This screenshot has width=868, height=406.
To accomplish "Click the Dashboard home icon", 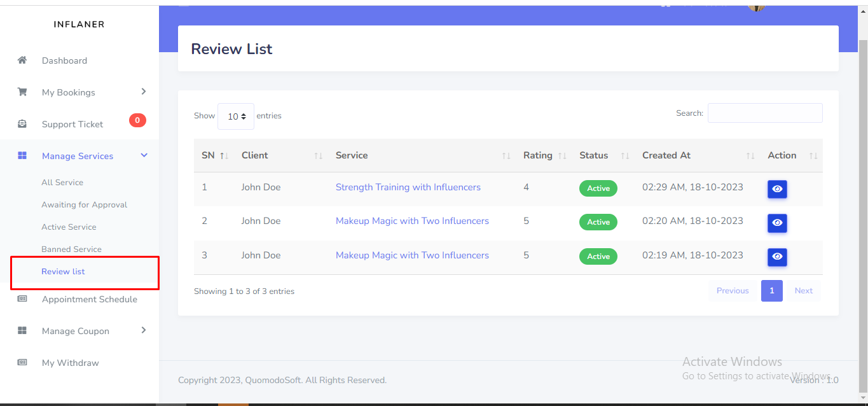I will (x=22, y=60).
